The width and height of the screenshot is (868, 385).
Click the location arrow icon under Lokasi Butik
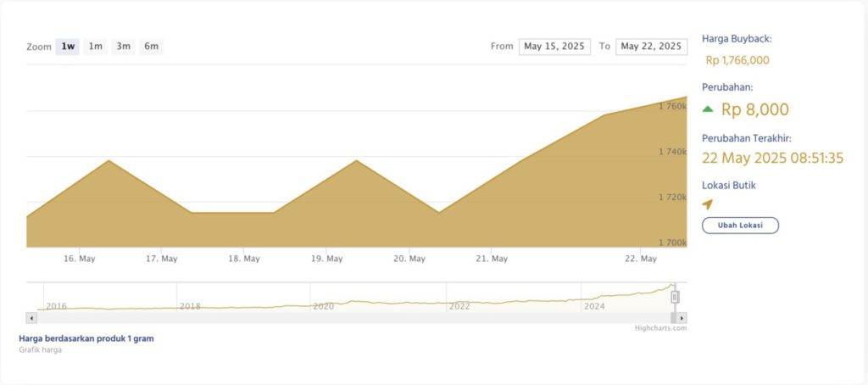click(x=708, y=204)
